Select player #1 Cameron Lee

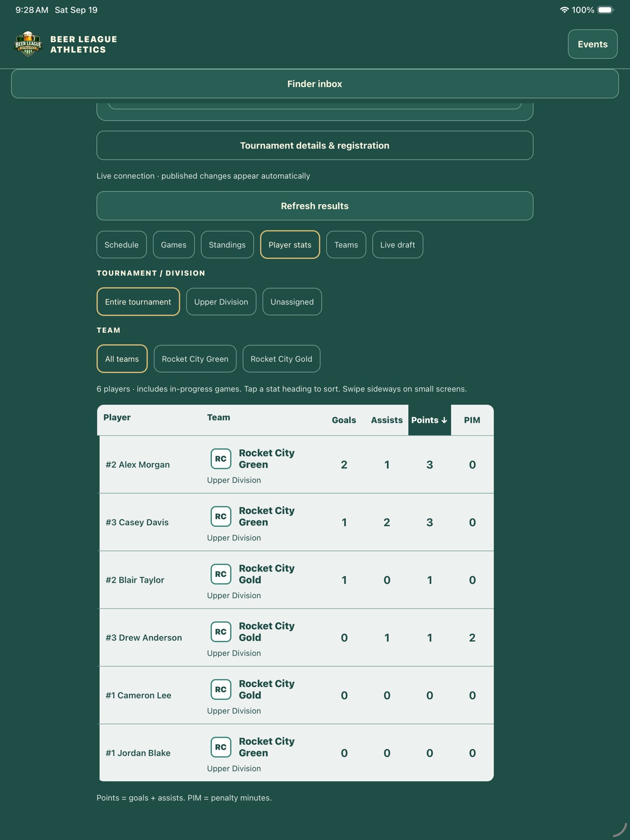point(138,695)
